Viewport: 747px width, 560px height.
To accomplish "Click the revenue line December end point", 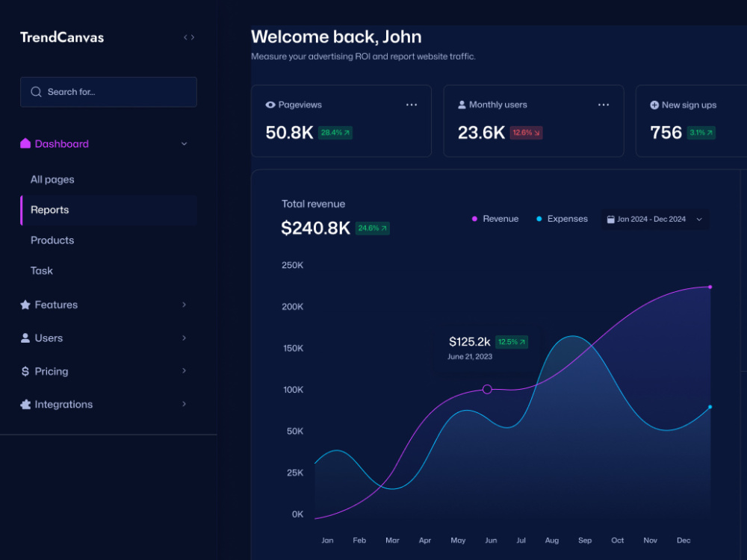I will tap(710, 287).
